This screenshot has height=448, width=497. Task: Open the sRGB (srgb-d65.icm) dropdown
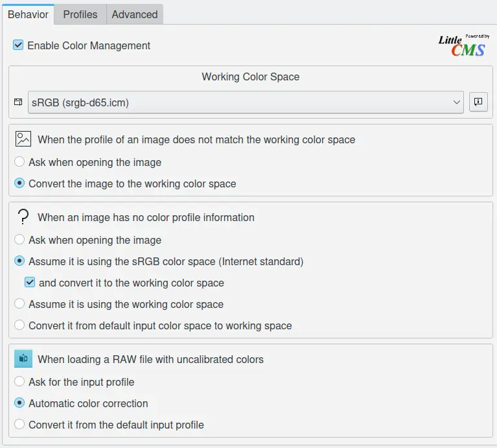(245, 102)
